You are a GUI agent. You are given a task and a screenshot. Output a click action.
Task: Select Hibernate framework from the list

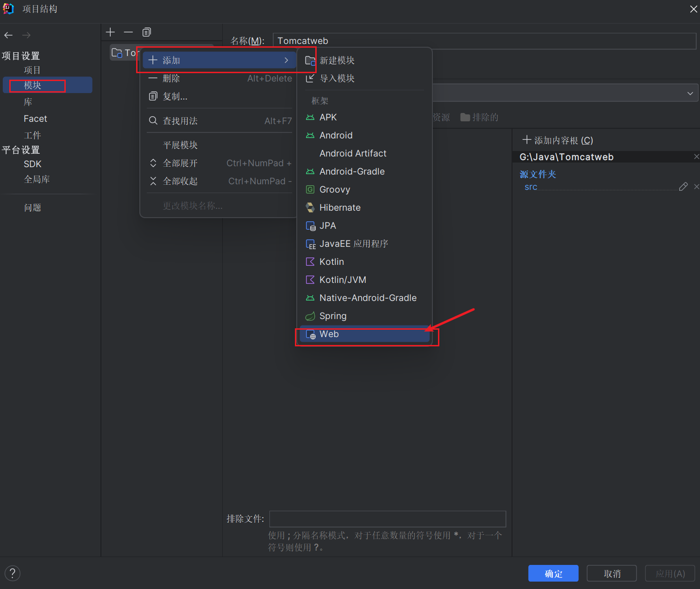[340, 207]
